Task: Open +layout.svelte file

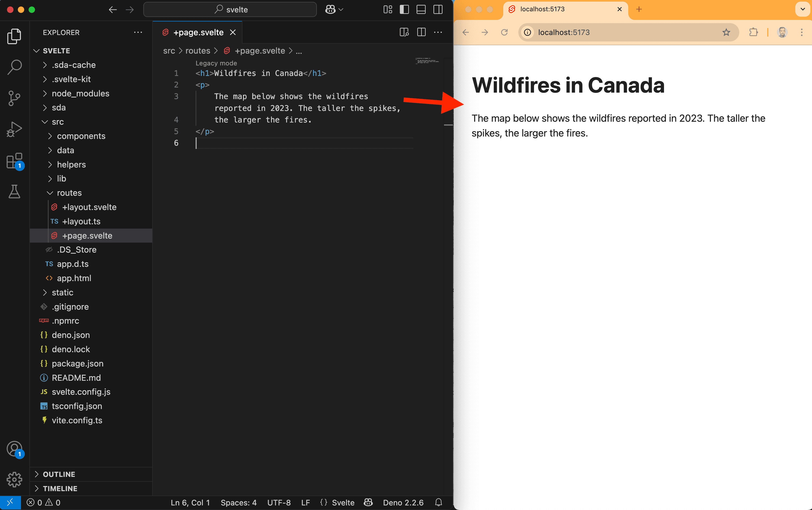Action: pyautogui.click(x=89, y=207)
